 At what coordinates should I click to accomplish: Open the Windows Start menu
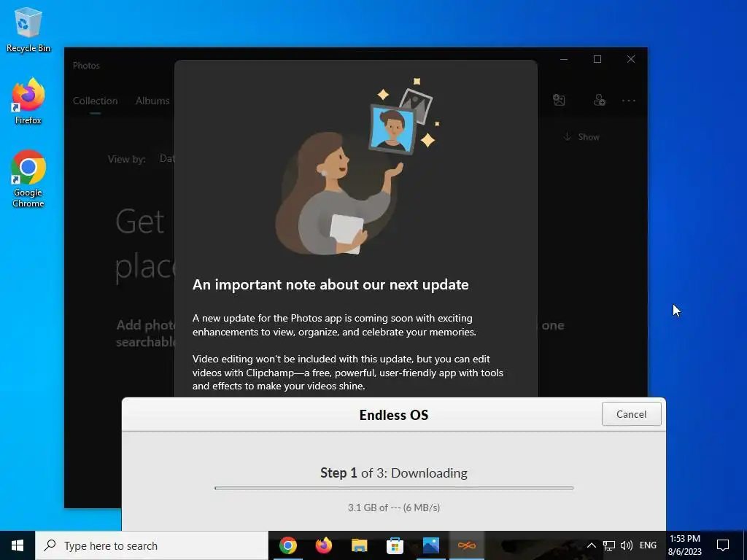tap(18, 545)
